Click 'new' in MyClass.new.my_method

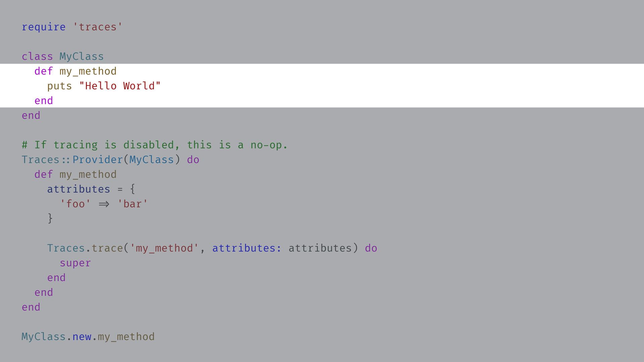coord(82,337)
